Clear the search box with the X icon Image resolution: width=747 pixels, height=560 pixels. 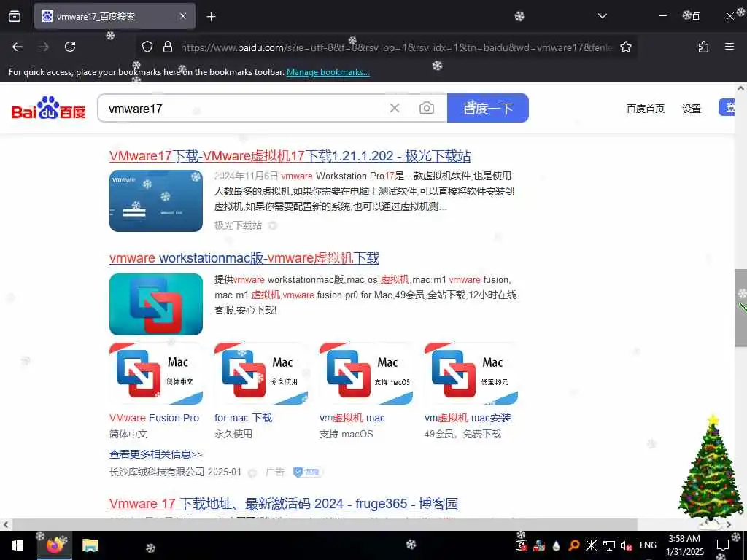point(395,108)
